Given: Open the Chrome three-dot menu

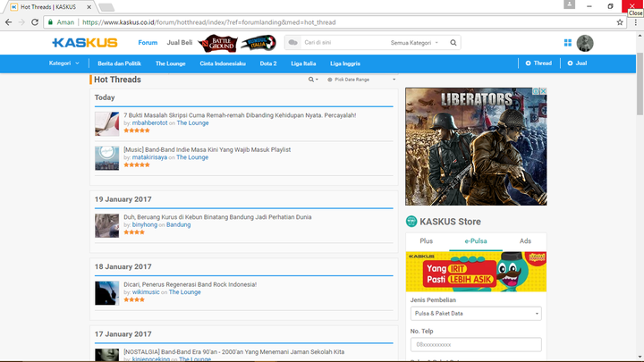Looking at the screenshot, I should point(635,22).
